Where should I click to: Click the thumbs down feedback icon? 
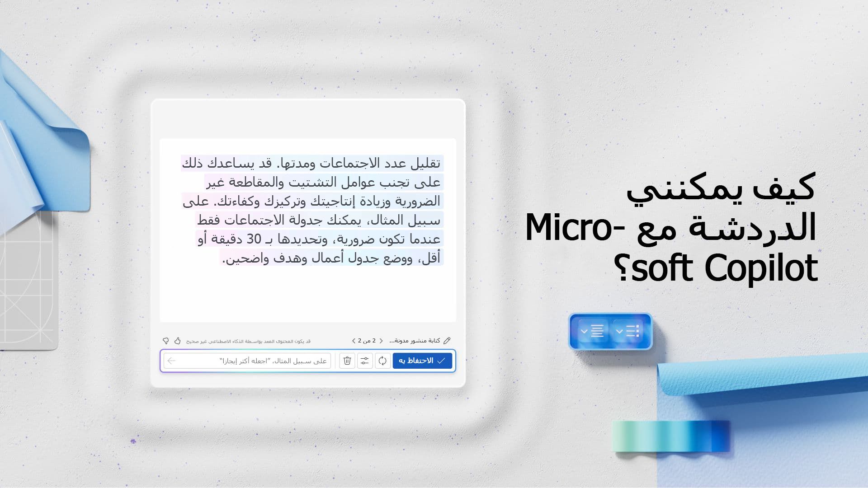[x=166, y=340]
